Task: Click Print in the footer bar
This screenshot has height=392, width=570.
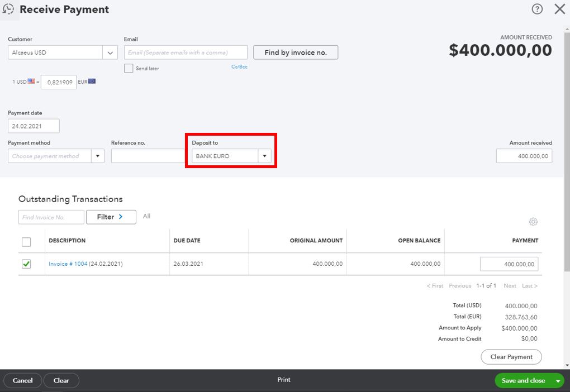Action: click(284, 380)
